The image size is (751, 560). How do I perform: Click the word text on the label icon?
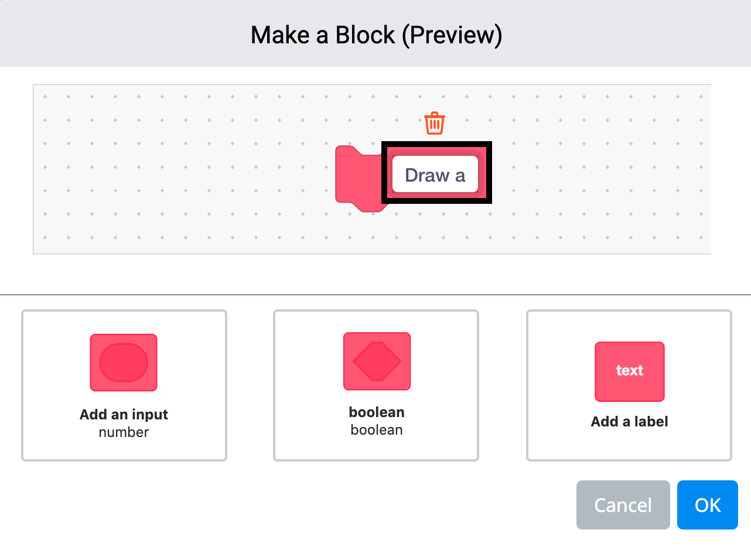point(629,371)
